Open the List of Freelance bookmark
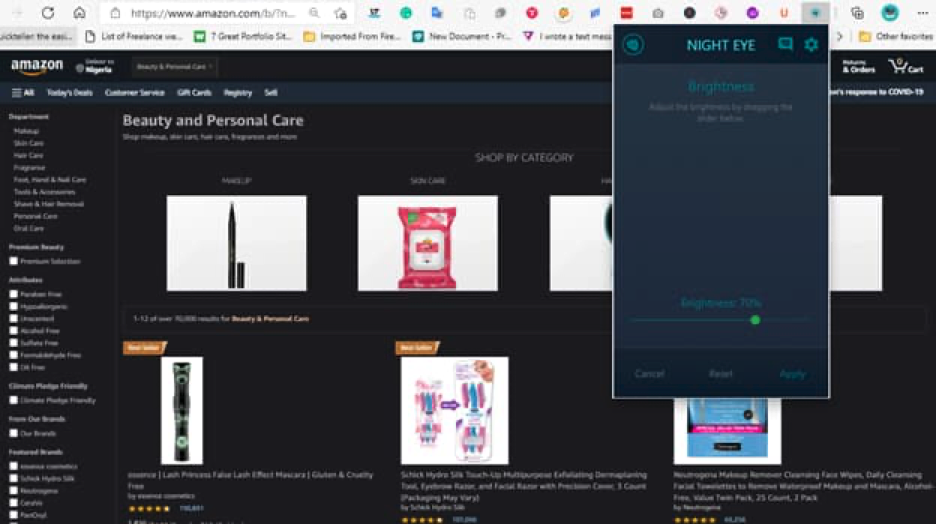Image resolution: width=936 pixels, height=524 pixels. pyautogui.click(x=134, y=36)
